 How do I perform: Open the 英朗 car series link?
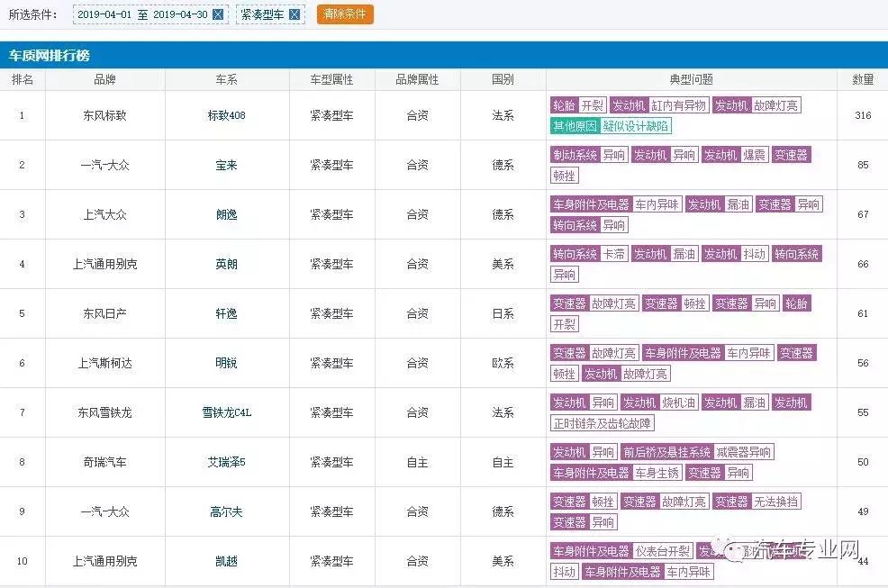pyautogui.click(x=227, y=264)
